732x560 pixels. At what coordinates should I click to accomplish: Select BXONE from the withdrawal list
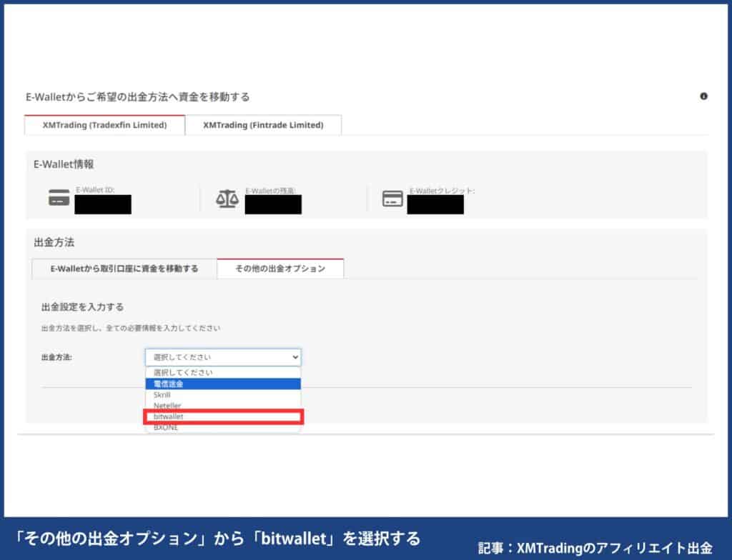pos(223,427)
